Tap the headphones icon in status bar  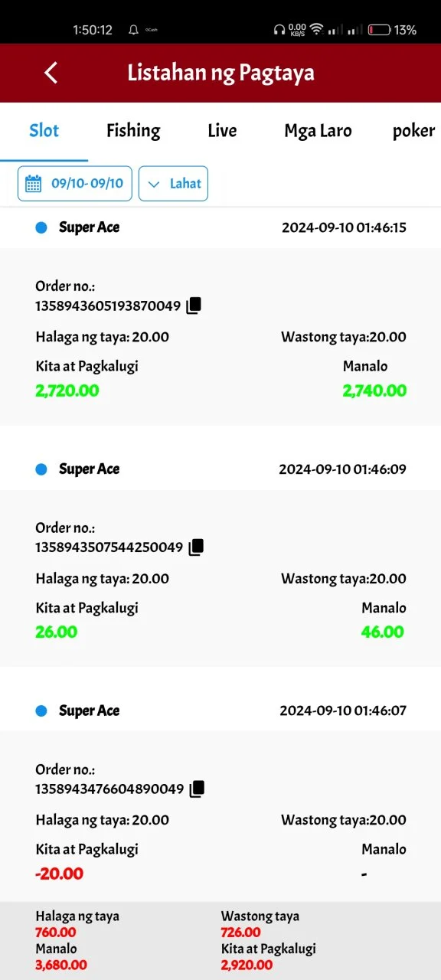tap(279, 30)
